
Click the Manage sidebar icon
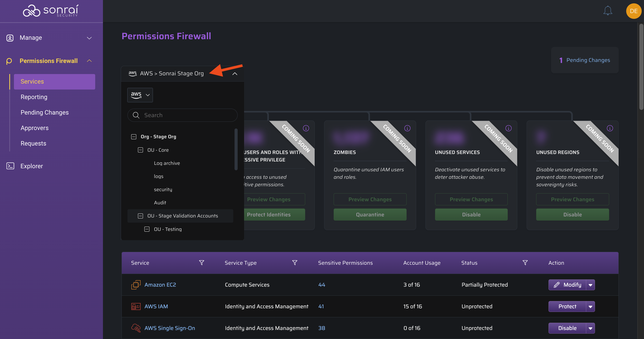point(10,38)
